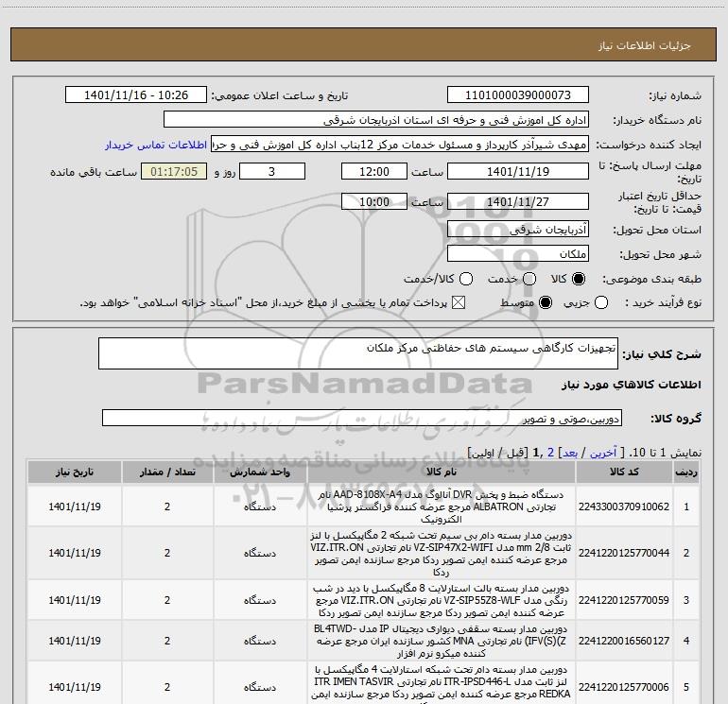Click the BL4TWD MNA camera item name

442,641
